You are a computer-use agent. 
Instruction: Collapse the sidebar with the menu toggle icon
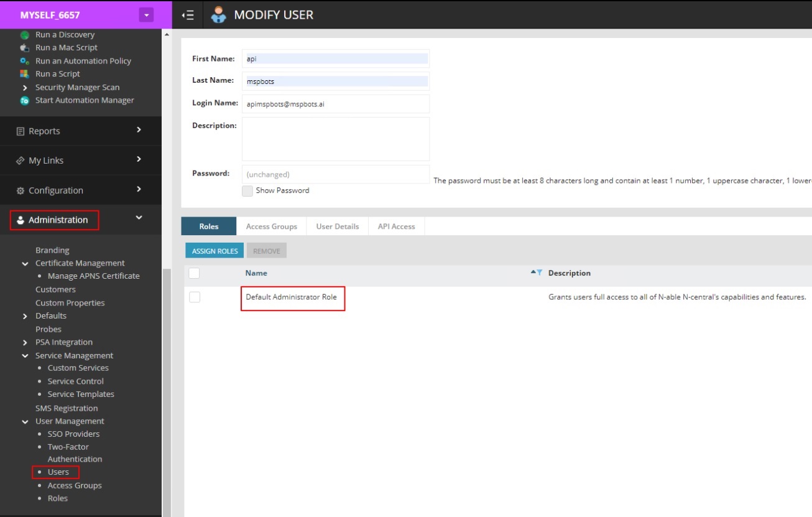pos(187,15)
